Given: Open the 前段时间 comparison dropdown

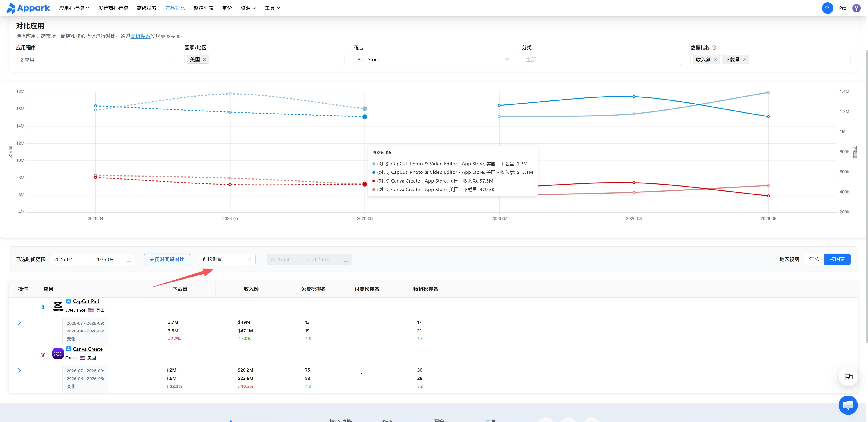Looking at the screenshot, I should (227, 259).
